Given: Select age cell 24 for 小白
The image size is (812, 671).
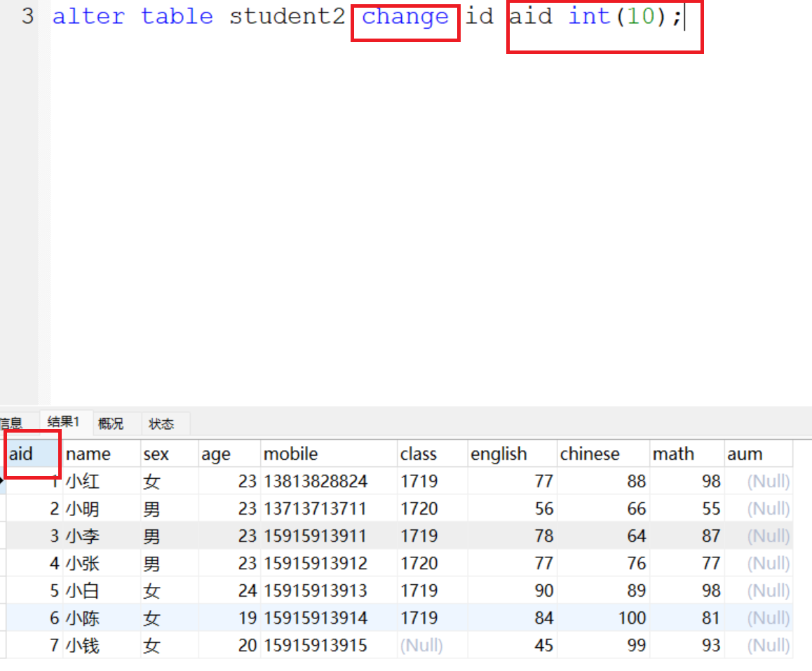Looking at the screenshot, I should tap(229, 591).
